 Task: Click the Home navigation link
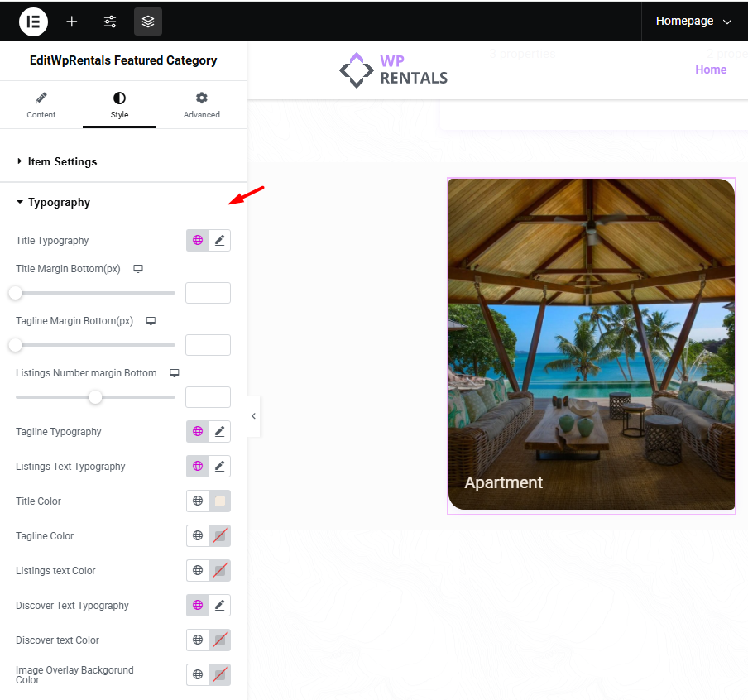[711, 70]
